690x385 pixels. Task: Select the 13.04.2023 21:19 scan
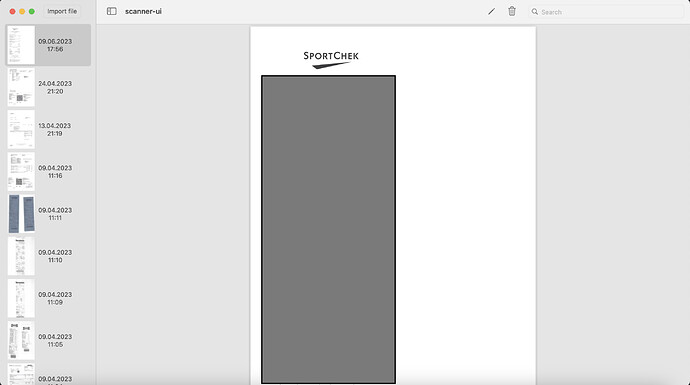(48, 130)
